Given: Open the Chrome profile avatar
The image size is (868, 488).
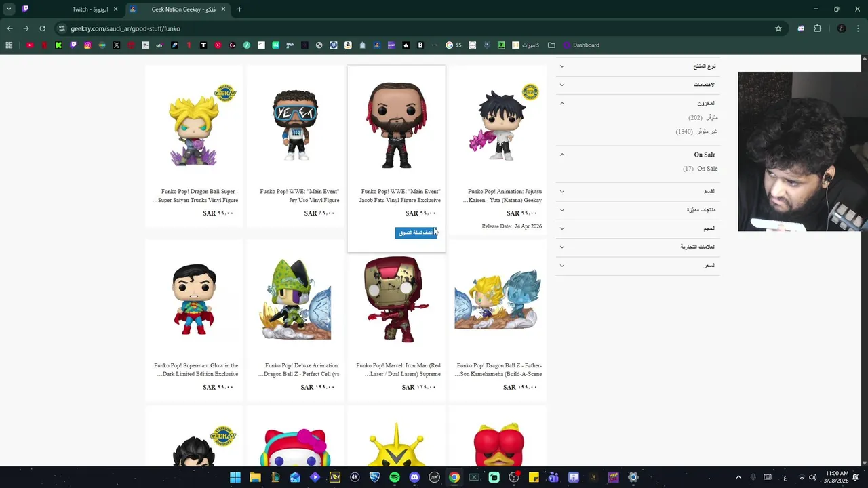Looking at the screenshot, I should 842,28.
